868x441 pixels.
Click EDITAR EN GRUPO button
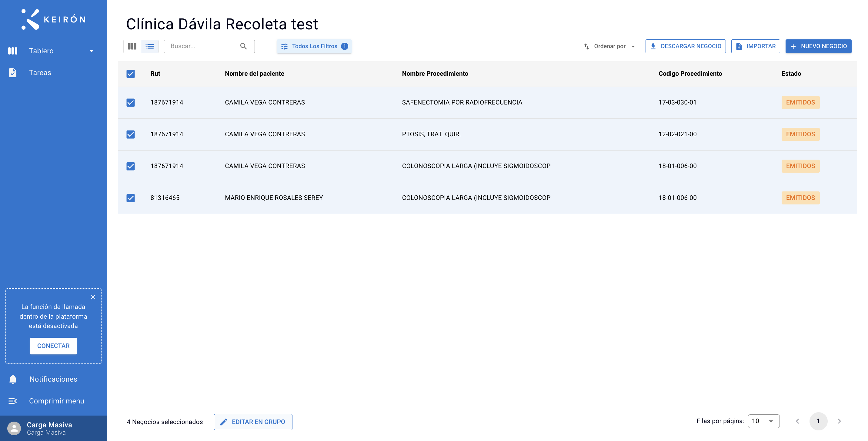[253, 422]
